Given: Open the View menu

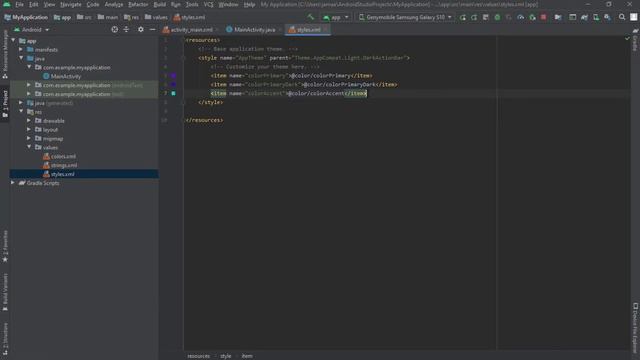Looking at the screenshot, I should point(49,4).
